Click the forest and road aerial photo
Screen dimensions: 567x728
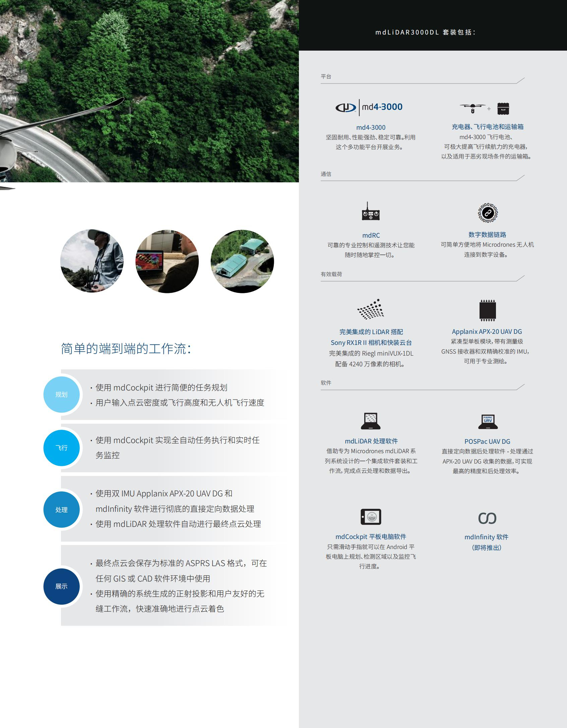(149, 91)
